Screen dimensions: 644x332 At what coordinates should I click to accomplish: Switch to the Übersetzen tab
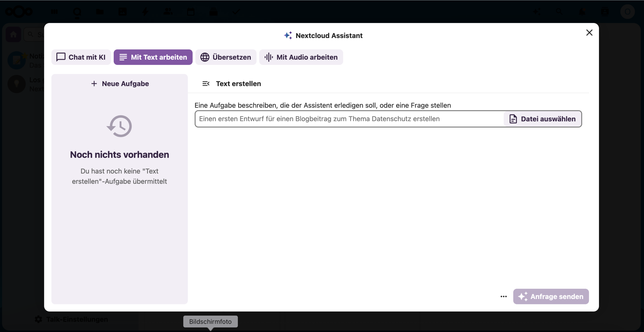(226, 57)
